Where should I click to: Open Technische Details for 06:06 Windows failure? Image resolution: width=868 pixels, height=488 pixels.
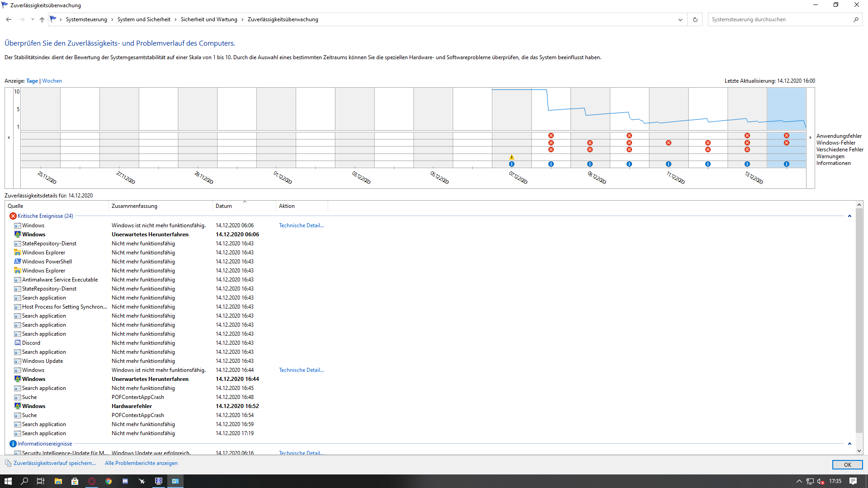point(301,225)
